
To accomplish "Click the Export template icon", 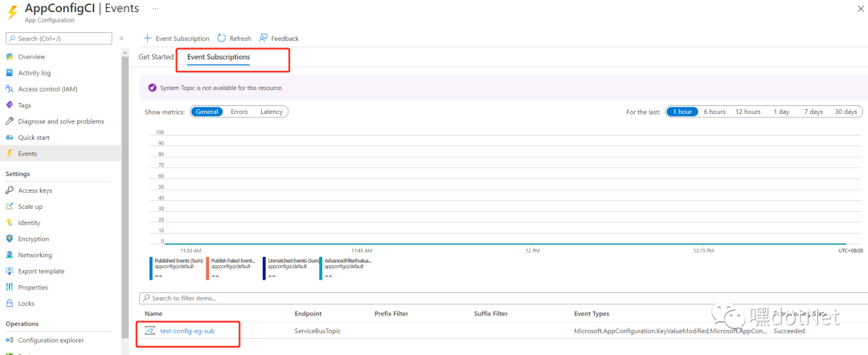I will point(10,271).
